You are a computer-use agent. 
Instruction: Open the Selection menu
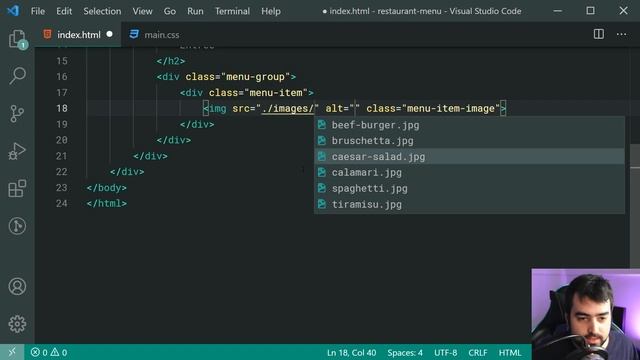tap(102, 11)
